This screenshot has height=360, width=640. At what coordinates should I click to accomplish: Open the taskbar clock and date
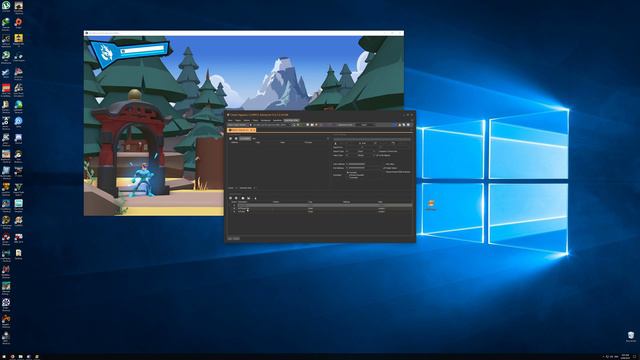pyautogui.click(x=625, y=357)
